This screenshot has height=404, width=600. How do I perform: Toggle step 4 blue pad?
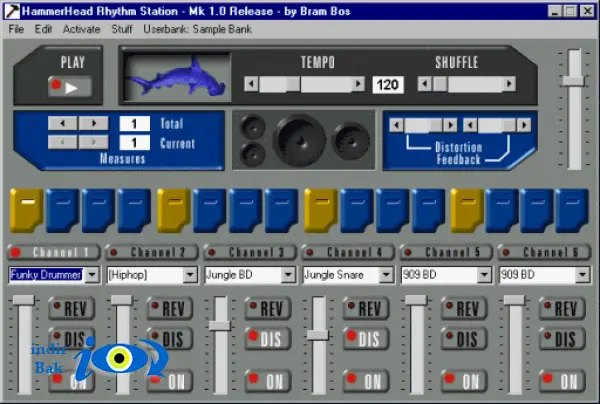point(134,210)
